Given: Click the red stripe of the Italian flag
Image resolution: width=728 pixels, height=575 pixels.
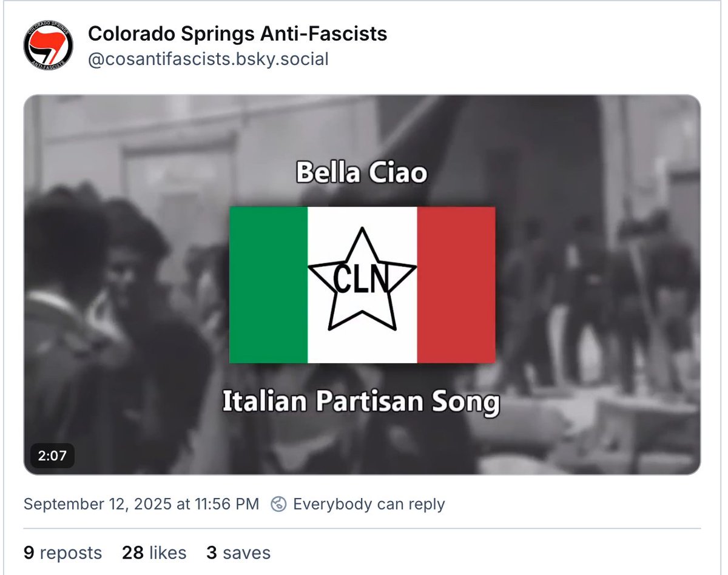Looking at the screenshot, I should [456, 284].
